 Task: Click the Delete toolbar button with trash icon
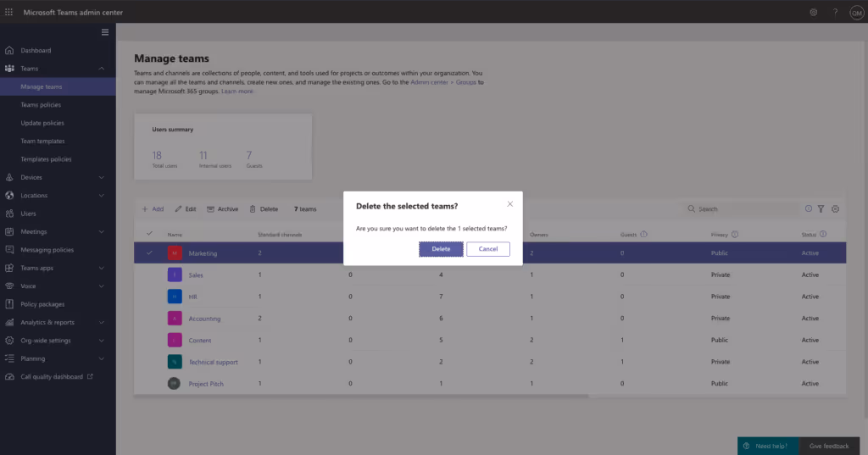(x=264, y=208)
